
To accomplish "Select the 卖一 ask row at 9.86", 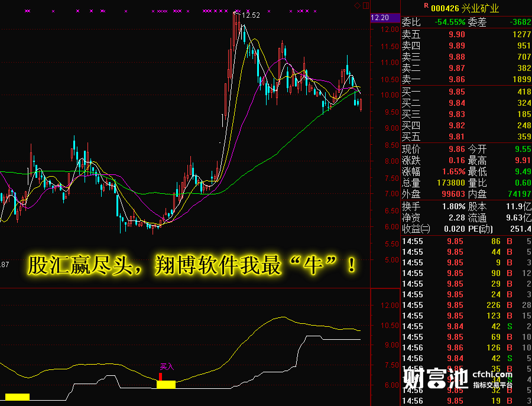I will [x=466, y=79].
